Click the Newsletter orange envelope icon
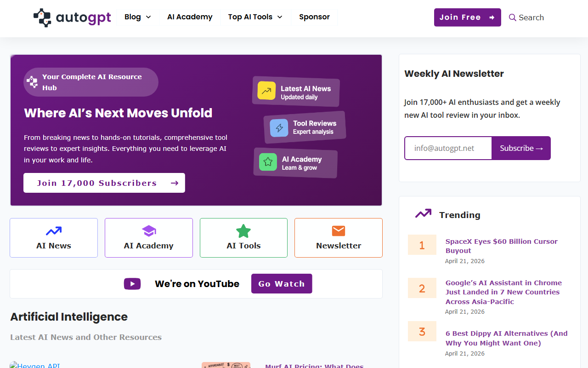 coord(339,231)
